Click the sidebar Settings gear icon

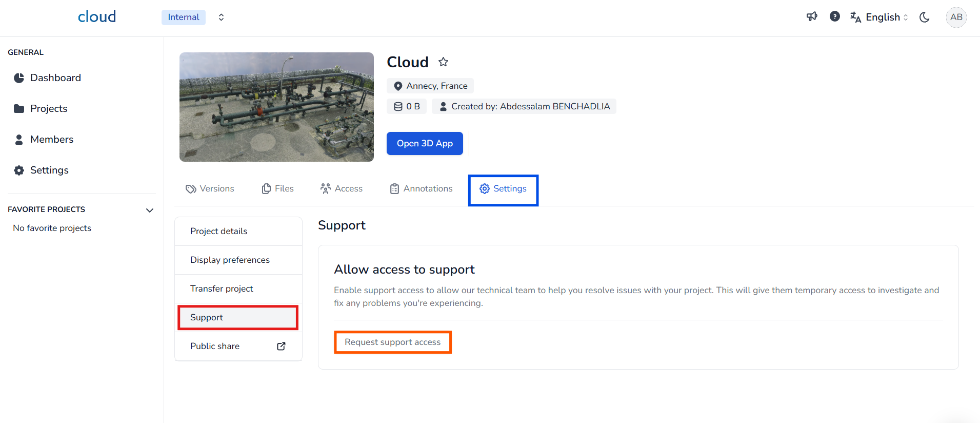click(19, 170)
